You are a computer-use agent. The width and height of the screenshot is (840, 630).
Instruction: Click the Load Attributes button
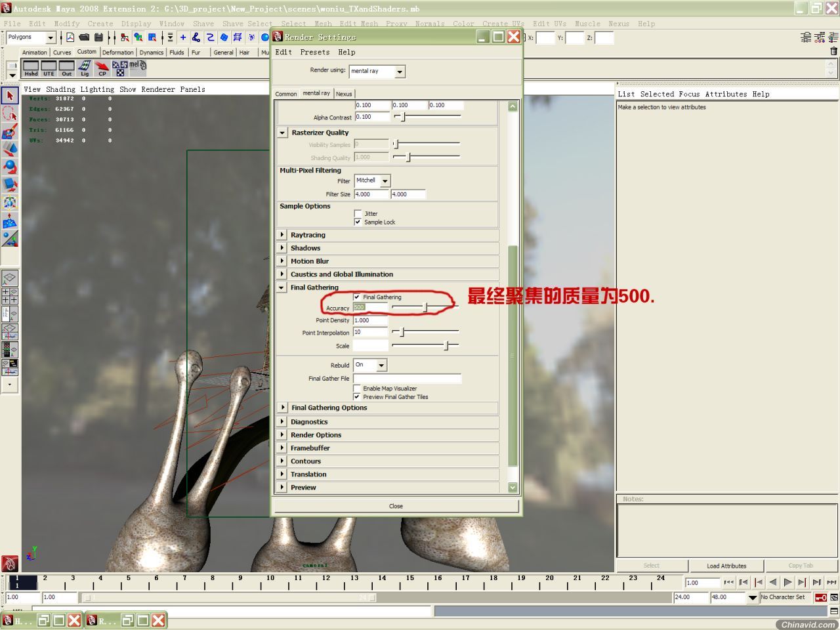pyautogui.click(x=726, y=566)
